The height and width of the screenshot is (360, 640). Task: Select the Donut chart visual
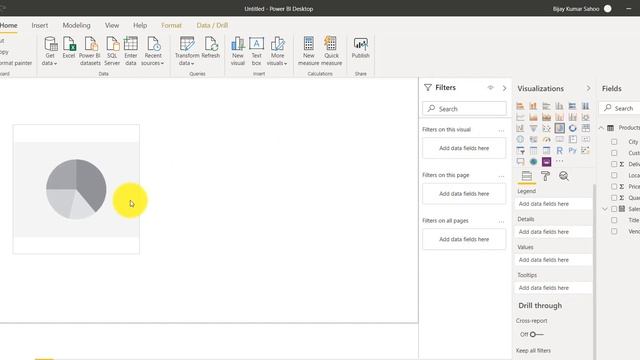573,128
